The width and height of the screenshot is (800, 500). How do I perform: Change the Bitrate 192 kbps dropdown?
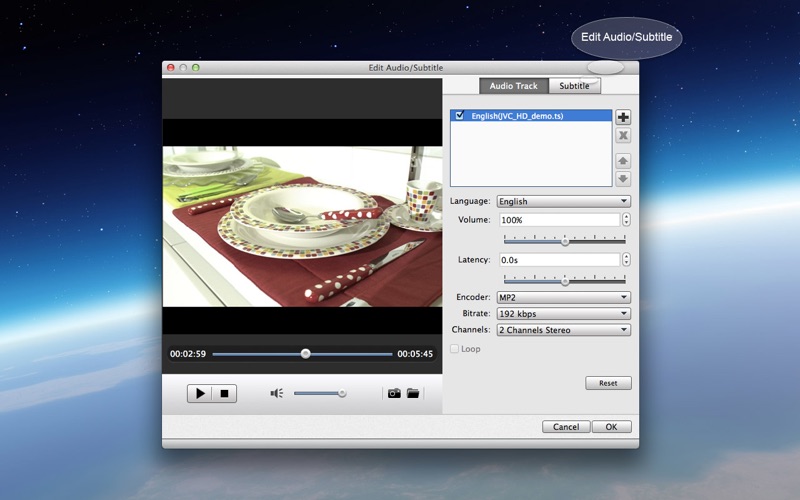click(x=563, y=314)
